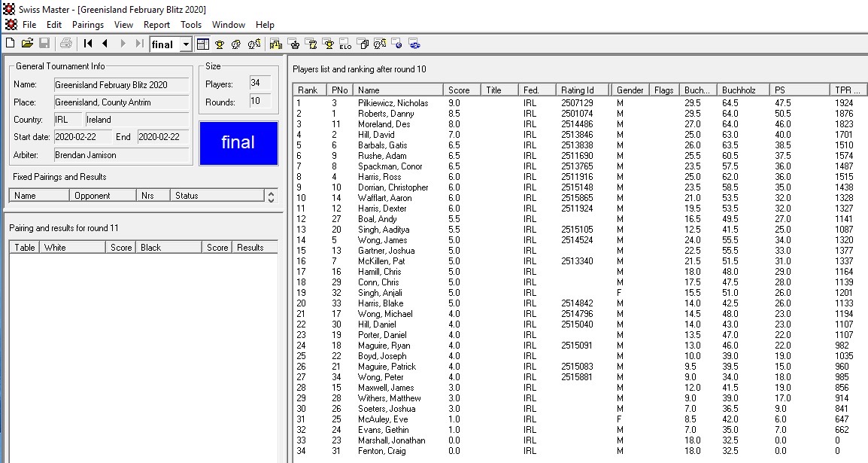The width and height of the screenshot is (868, 463).
Task: Open the Tools menu
Action: [x=191, y=25]
